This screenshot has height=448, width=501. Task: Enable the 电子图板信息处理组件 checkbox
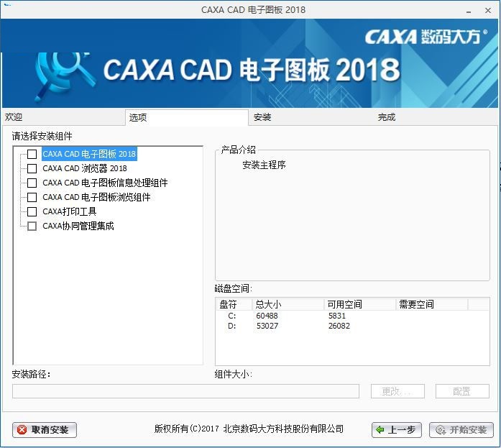[x=32, y=183]
